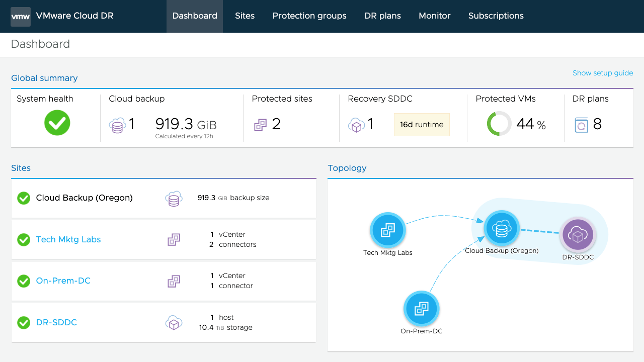Open the Sites tab
Image resolution: width=644 pixels, height=362 pixels.
[245, 16]
